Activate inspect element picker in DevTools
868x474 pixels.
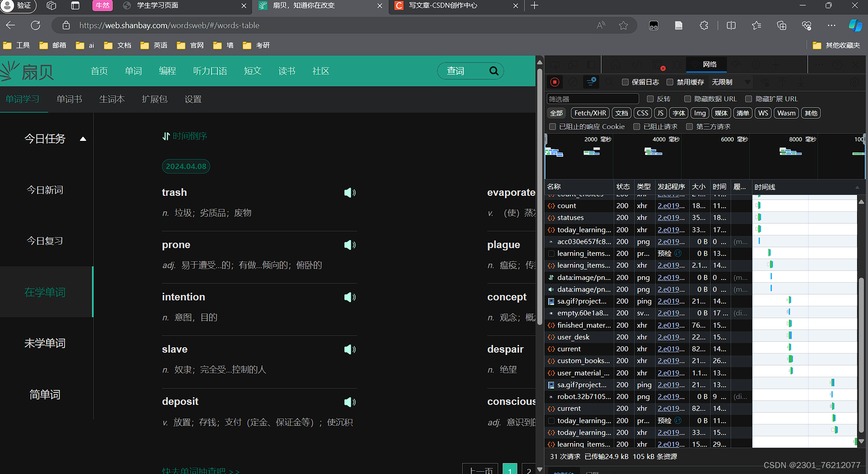tap(555, 65)
